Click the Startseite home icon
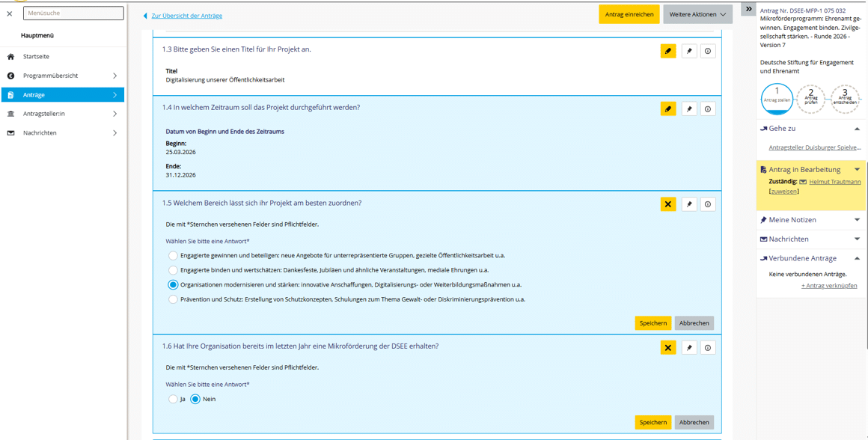This screenshot has height=440, width=868. point(11,57)
